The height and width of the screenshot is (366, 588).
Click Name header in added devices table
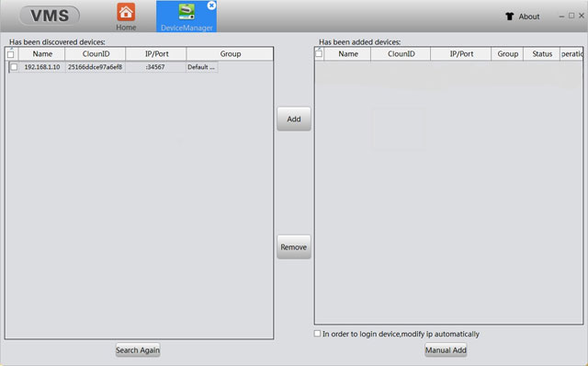347,54
